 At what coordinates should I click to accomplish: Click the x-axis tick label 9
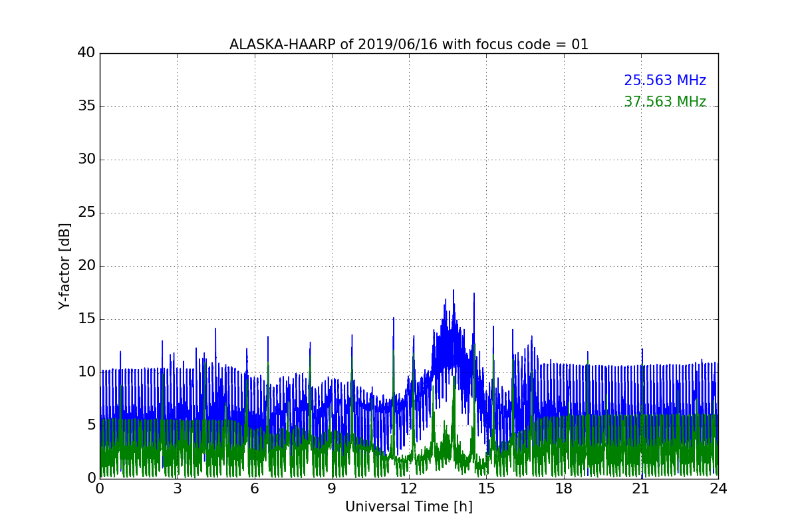(x=332, y=488)
